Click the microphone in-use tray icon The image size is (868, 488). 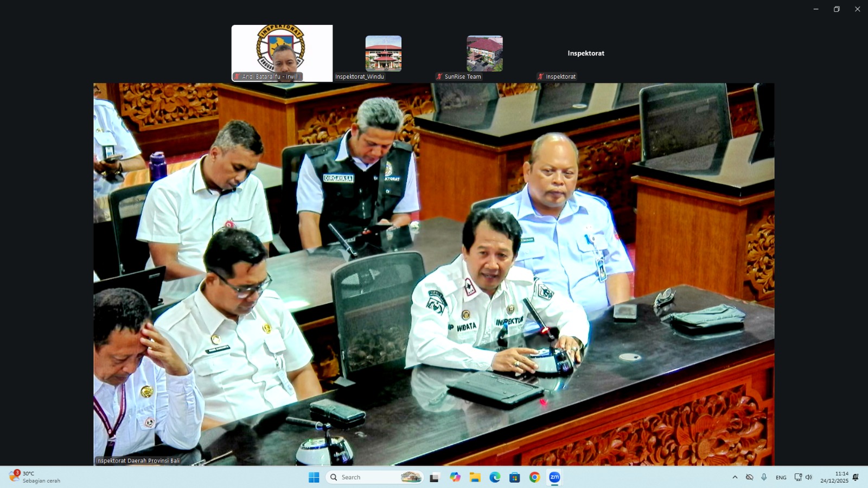tap(764, 477)
